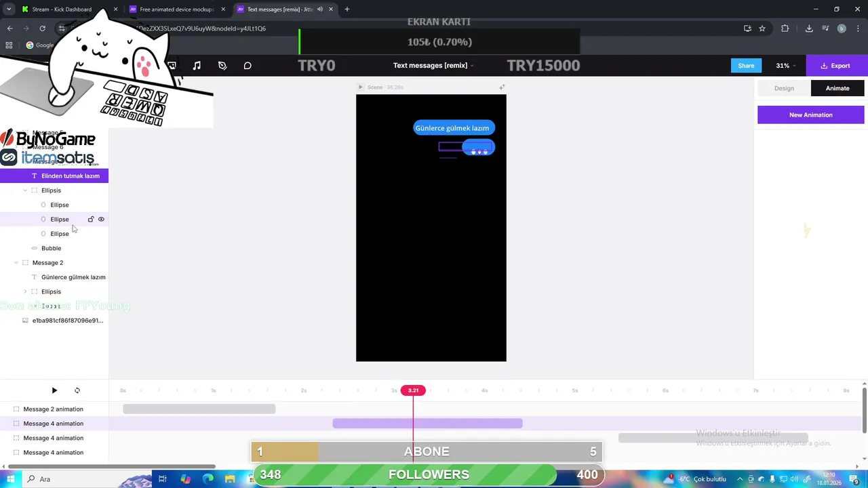The image size is (868, 488).
Task: Click the sparkle icon above the scene
Action: (502, 87)
